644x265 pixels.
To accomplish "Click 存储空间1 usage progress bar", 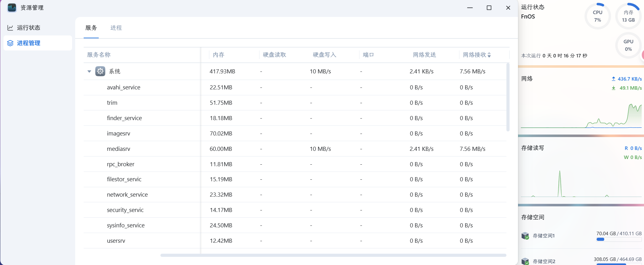I will click(619, 240).
